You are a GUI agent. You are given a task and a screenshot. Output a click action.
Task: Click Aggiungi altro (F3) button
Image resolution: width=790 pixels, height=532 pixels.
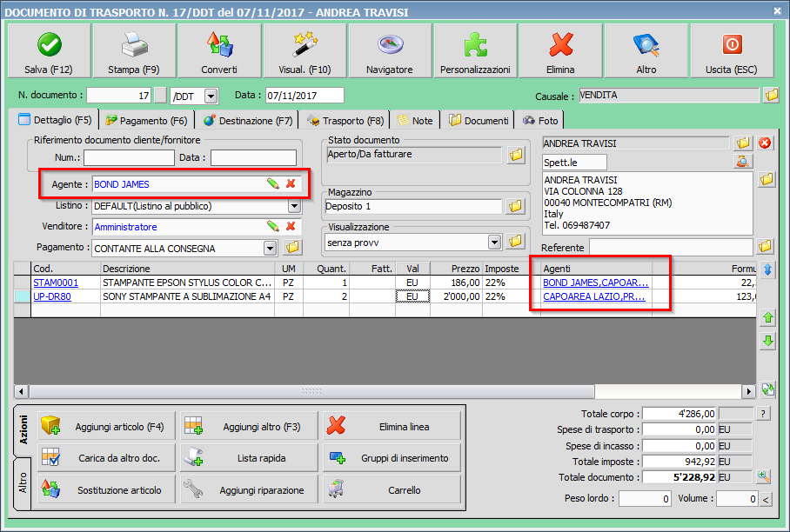[x=249, y=426]
